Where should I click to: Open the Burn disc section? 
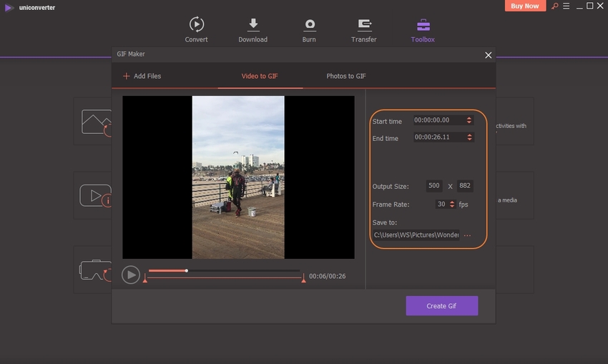[310, 24]
